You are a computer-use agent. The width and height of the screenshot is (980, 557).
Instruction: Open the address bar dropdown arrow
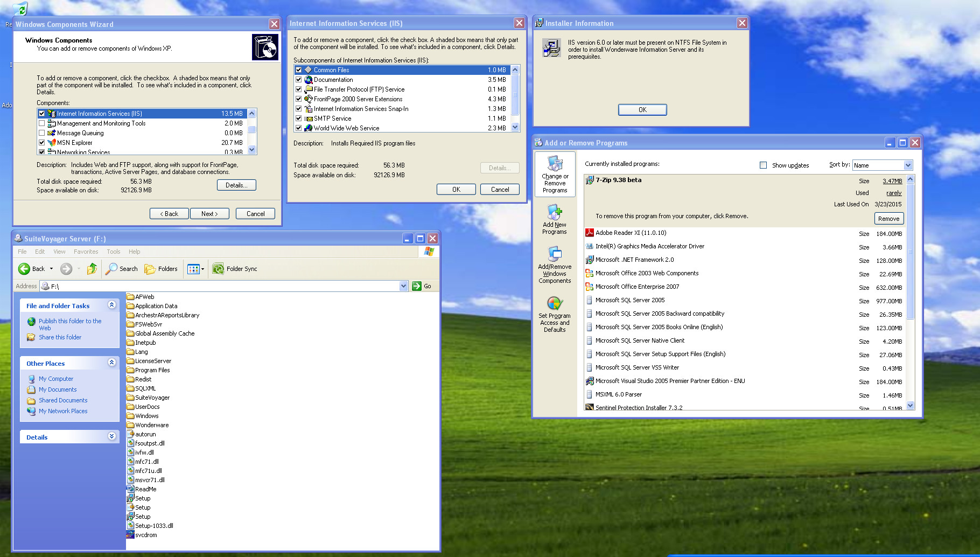404,286
